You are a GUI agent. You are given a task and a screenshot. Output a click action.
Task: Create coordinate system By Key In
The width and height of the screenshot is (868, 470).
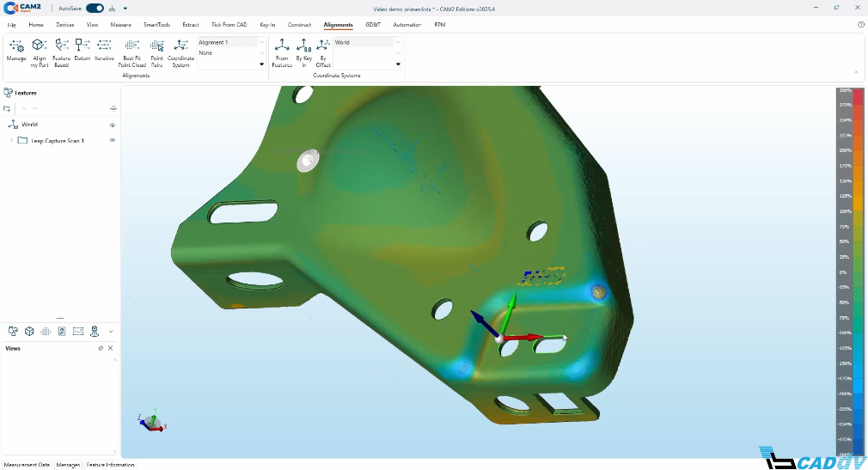tap(303, 53)
